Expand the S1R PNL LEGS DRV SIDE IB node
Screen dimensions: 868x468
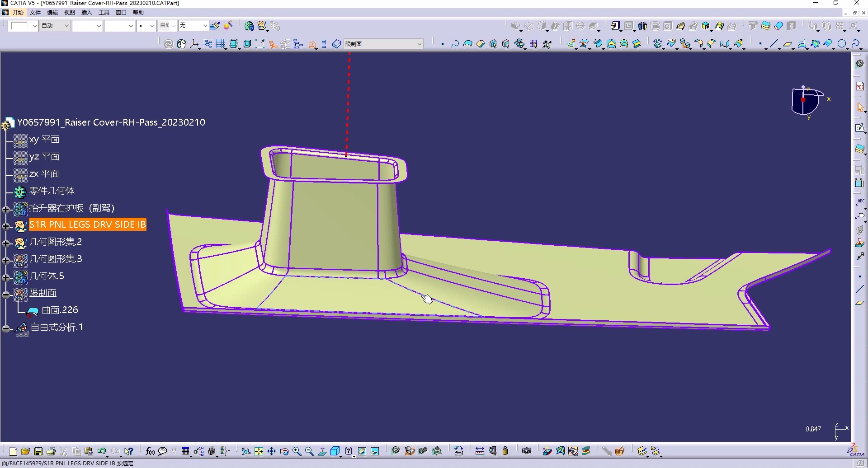(x=6, y=225)
